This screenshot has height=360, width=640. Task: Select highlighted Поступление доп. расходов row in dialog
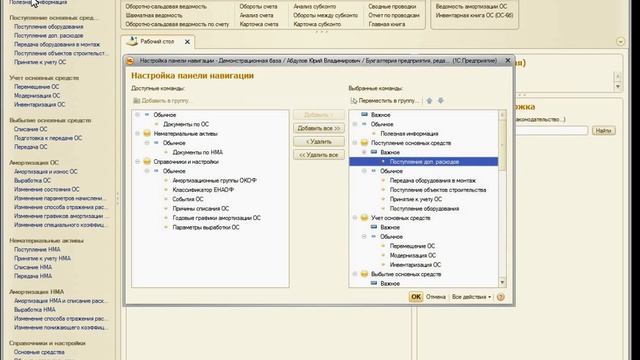point(424,162)
